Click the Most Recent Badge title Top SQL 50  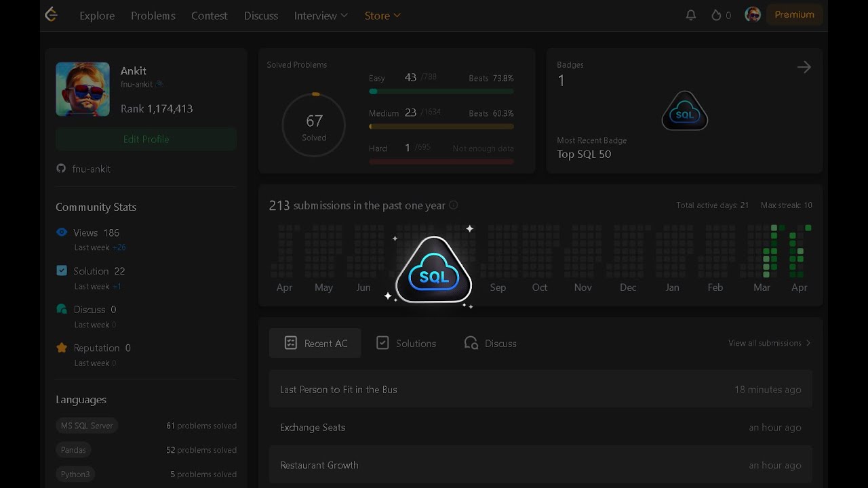(x=584, y=154)
